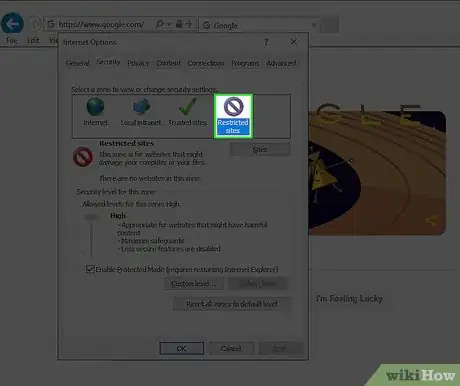Click the "Restricted sites" heading text
Viewport: 460px width, 386px height.
pos(127,143)
